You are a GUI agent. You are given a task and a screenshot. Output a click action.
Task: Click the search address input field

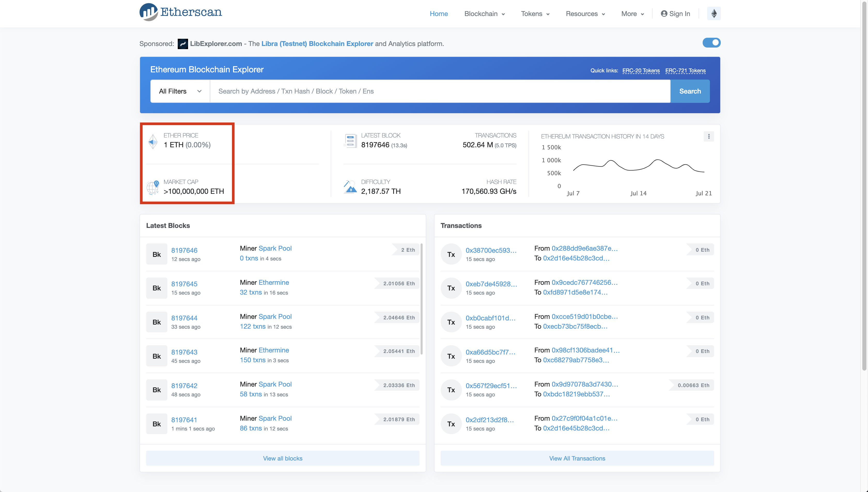click(440, 91)
